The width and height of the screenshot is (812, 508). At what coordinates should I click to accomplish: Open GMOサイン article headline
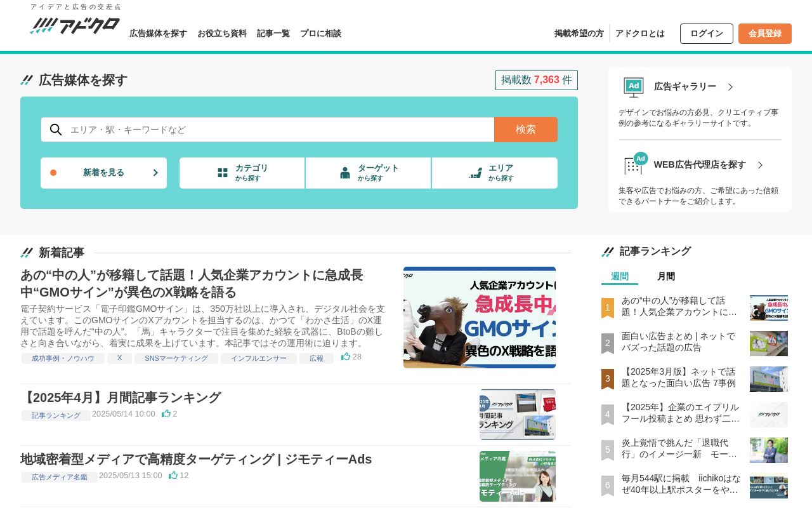click(x=192, y=283)
